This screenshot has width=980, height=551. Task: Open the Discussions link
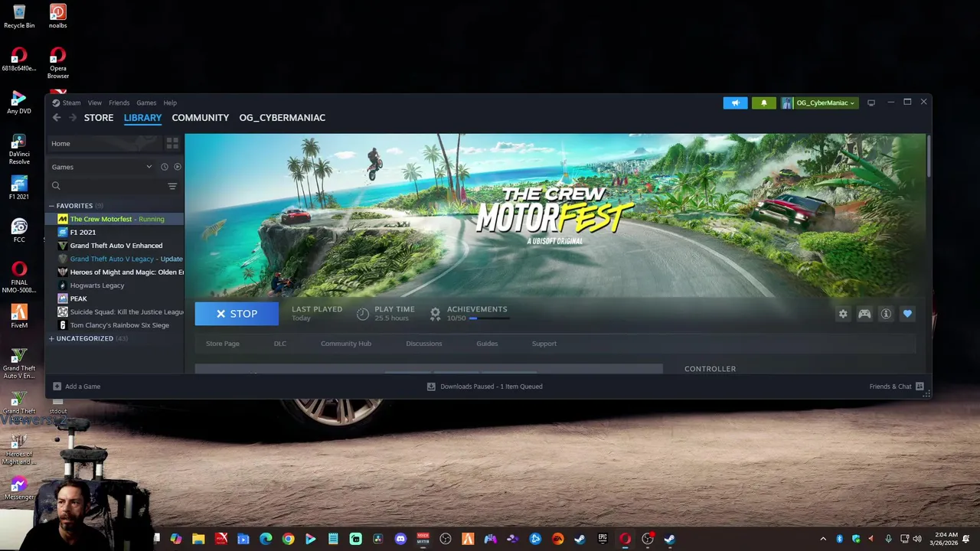tap(424, 344)
